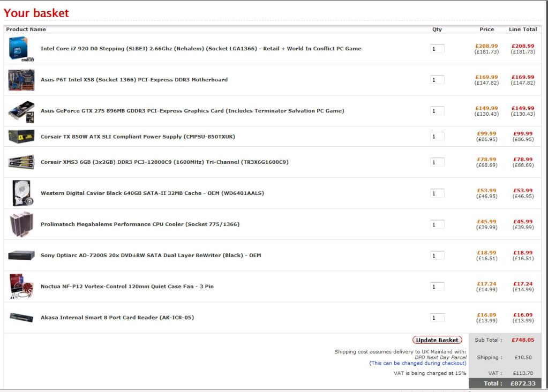Click 'This can be changed during checkout' link
Screen dimensions: 548x392
click(x=418, y=364)
